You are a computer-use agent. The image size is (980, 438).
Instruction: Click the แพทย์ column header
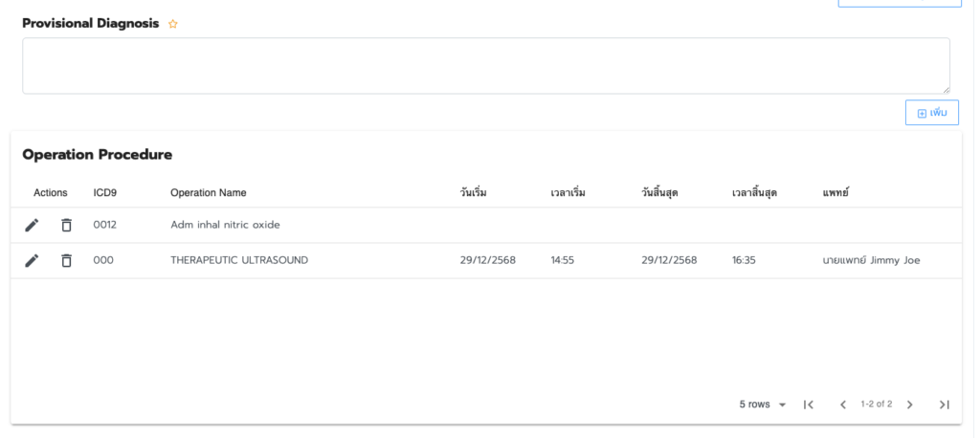pyautogui.click(x=835, y=192)
